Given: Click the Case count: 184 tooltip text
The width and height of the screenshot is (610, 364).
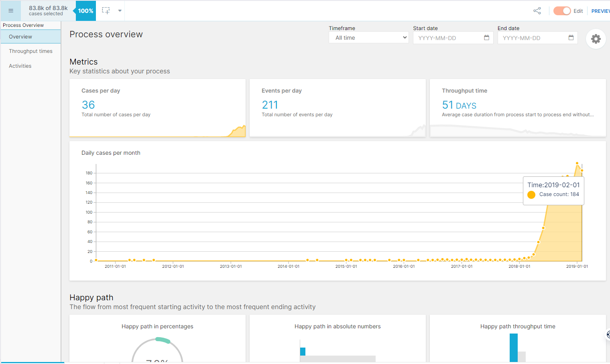Looking at the screenshot, I should (559, 194).
